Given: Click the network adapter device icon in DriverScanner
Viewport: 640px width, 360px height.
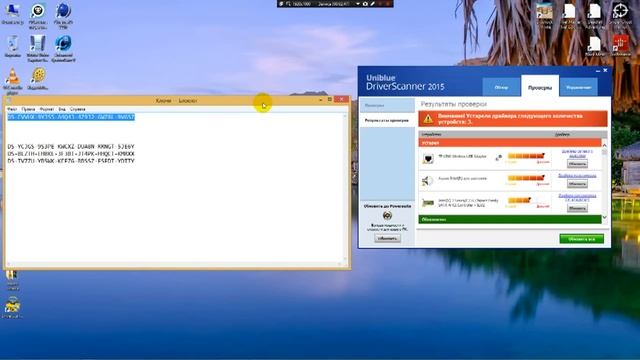Looking at the screenshot, I should tap(428, 158).
